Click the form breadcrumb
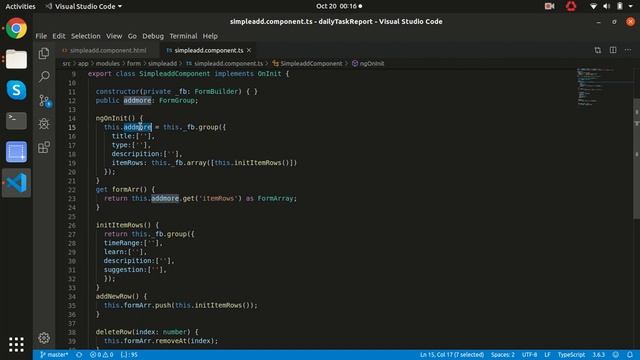The width and height of the screenshot is (640, 360). pyautogui.click(x=133, y=64)
